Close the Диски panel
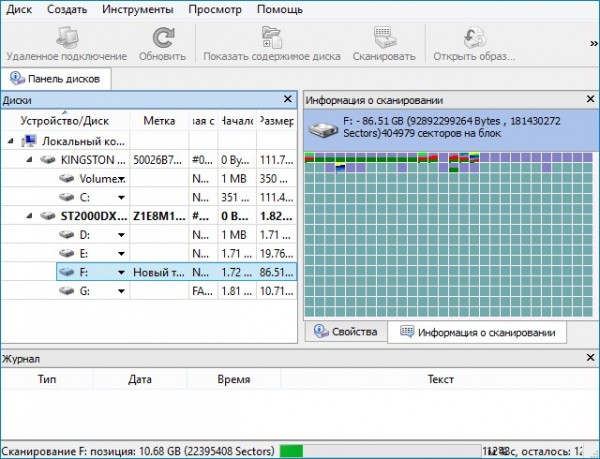This screenshot has width=600, height=459. pyautogui.click(x=288, y=99)
